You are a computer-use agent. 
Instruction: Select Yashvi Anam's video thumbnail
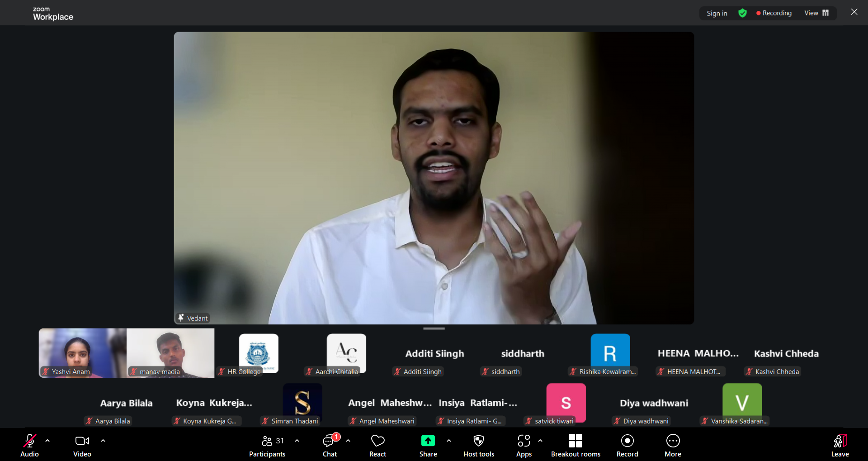tap(82, 353)
